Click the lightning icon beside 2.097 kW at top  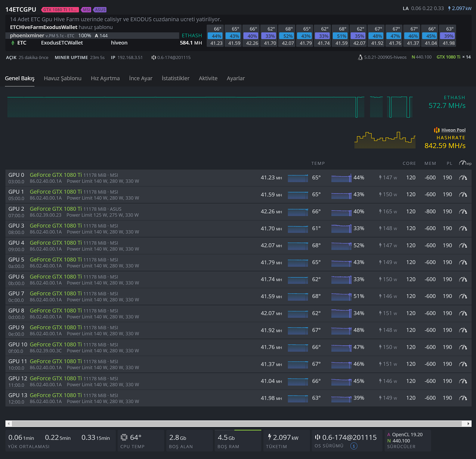[x=450, y=8]
